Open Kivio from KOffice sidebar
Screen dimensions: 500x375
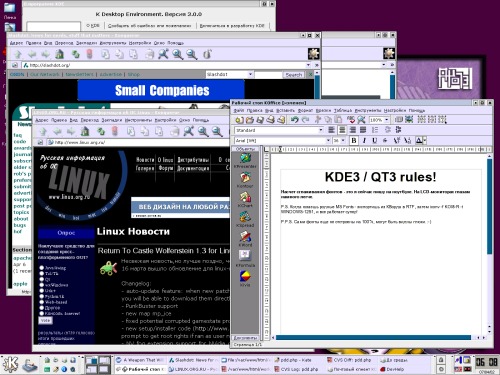click(x=245, y=279)
